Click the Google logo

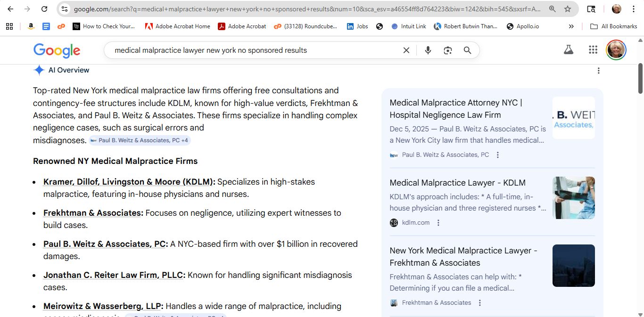coord(57,50)
